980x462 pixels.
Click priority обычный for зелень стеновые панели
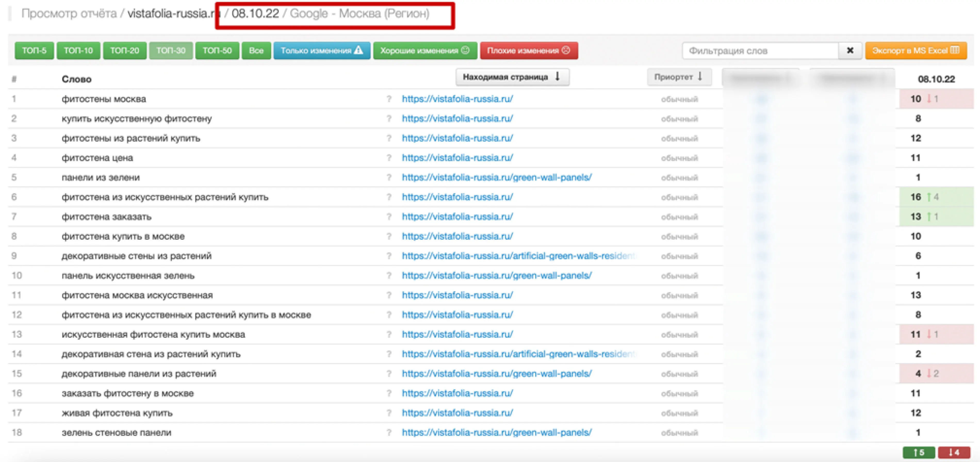(680, 433)
